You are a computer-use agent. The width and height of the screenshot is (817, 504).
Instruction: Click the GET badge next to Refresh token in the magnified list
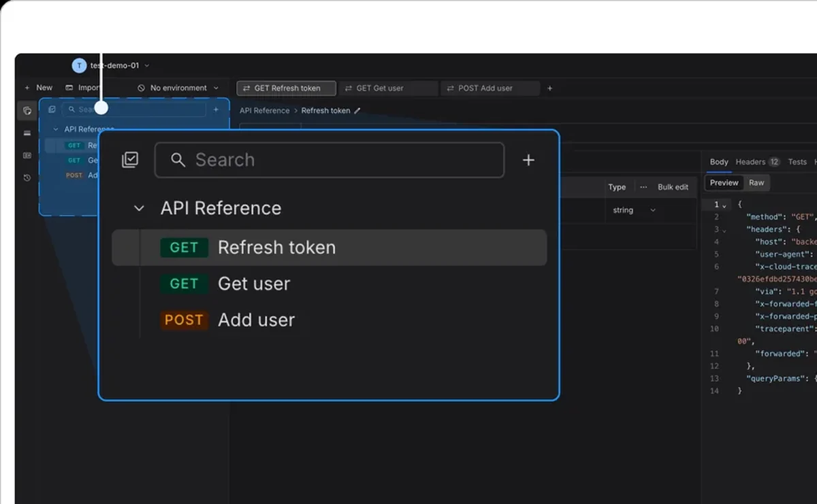(184, 248)
